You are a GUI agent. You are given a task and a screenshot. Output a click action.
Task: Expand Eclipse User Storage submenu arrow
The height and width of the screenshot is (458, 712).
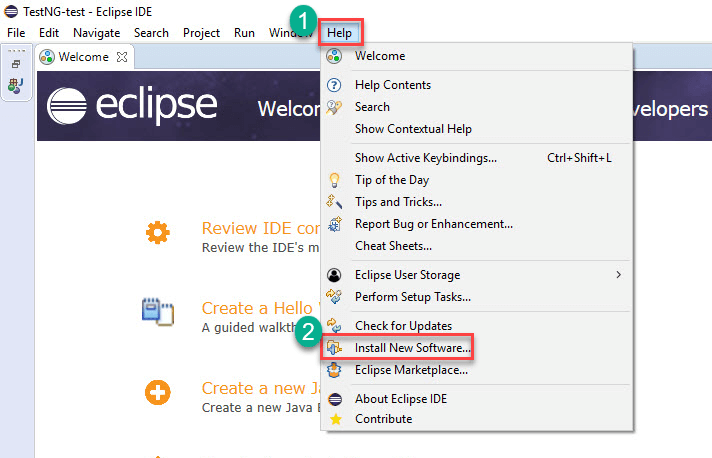tap(618, 275)
